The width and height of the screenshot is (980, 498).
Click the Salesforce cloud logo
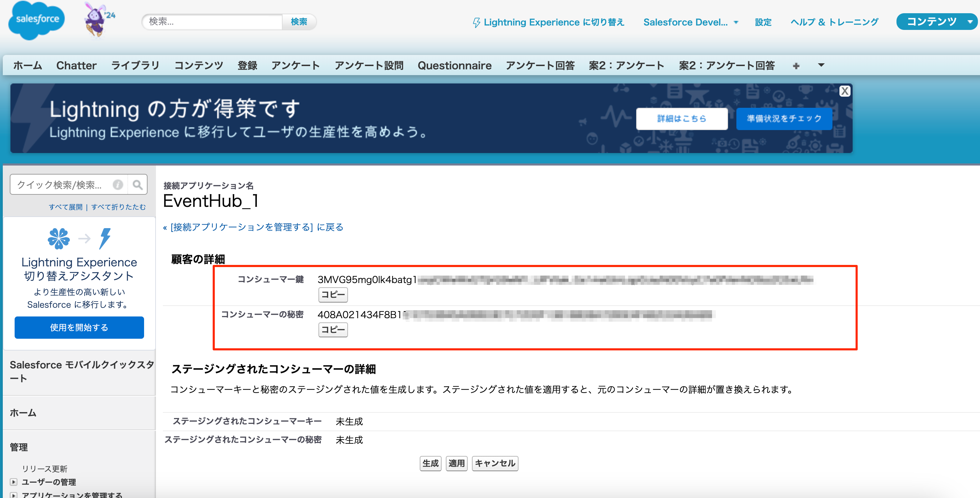pos(37,21)
